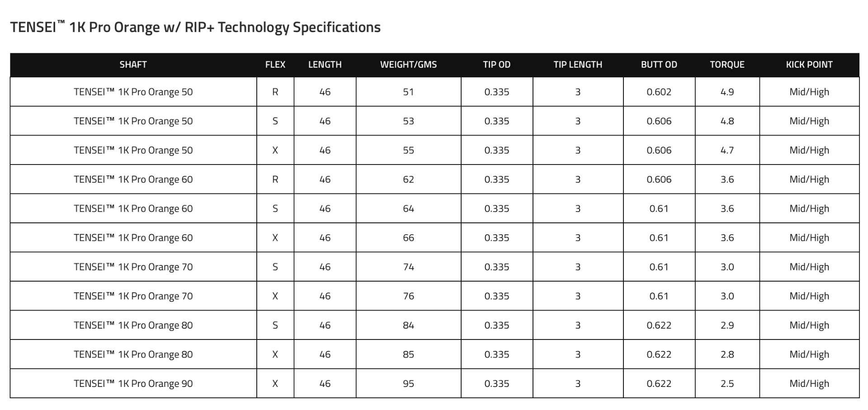Image resolution: width=868 pixels, height=410 pixels.
Task: Click the SHAFT column header
Action: [x=133, y=65]
